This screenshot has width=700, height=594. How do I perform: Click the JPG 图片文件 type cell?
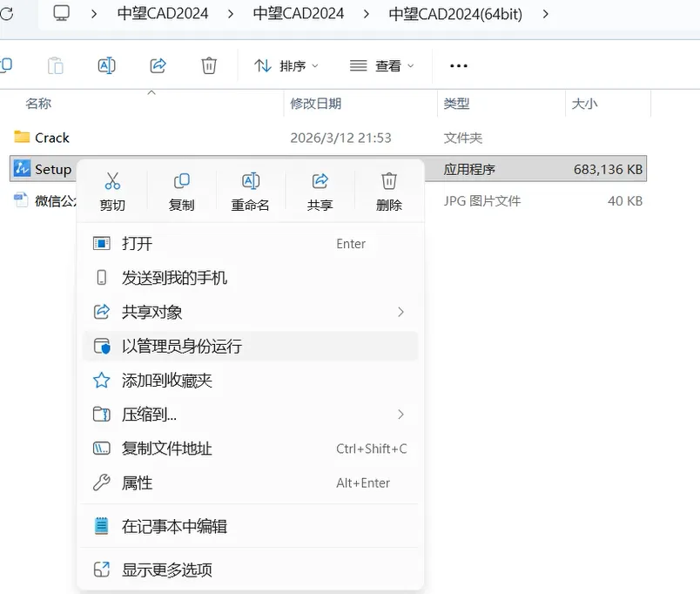point(482,201)
